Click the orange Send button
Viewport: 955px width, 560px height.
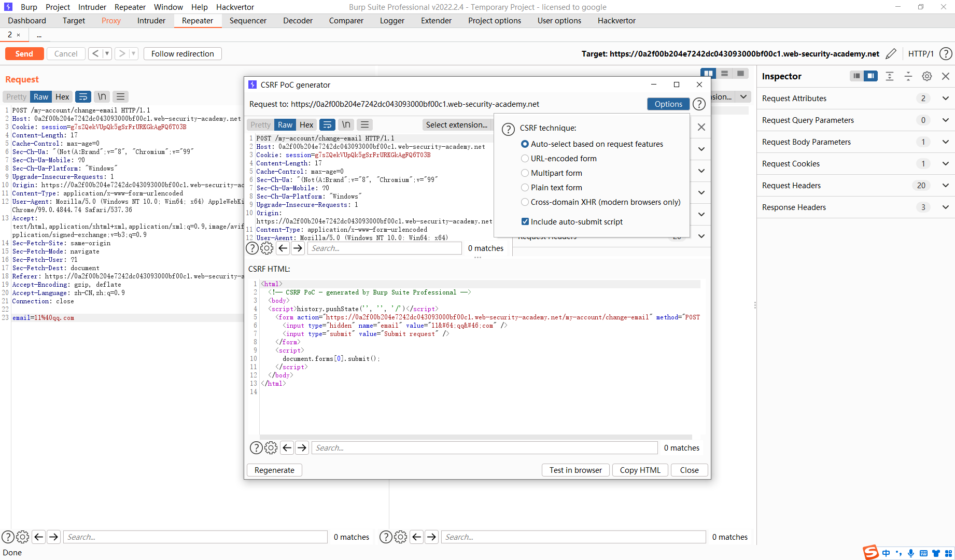coord(24,53)
